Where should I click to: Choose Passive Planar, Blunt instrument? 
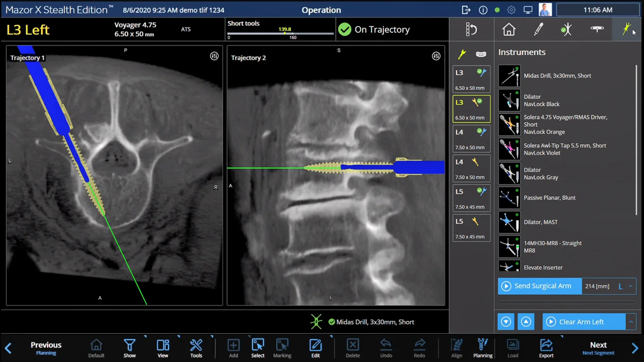click(x=566, y=198)
